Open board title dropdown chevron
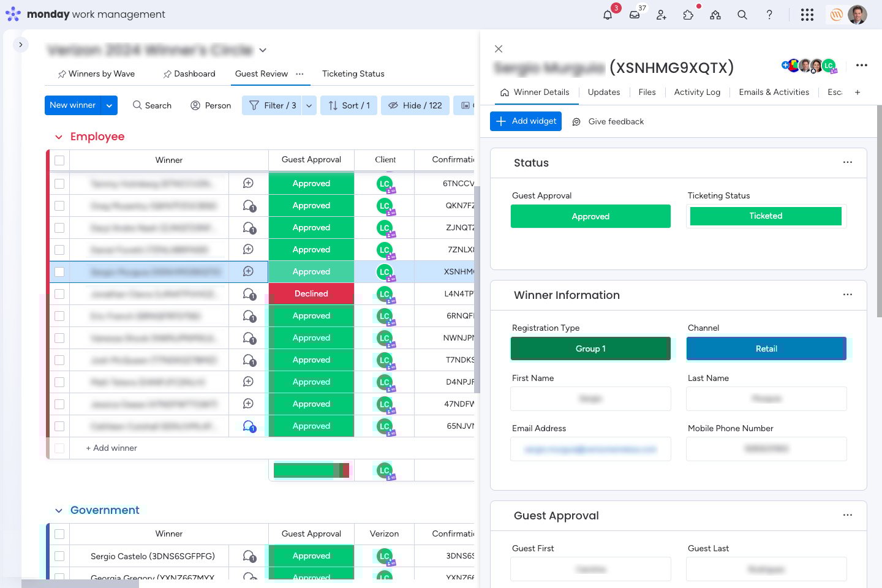This screenshot has height=588, width=882. point(263,50)
